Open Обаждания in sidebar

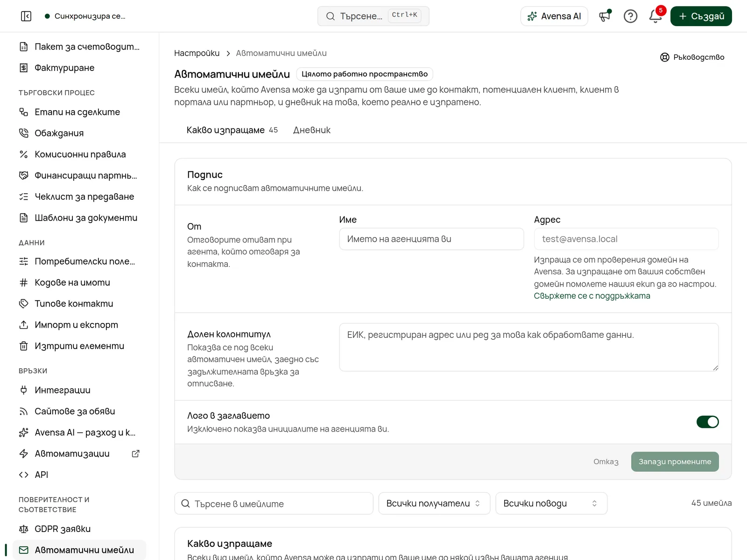tap(79, 133)
